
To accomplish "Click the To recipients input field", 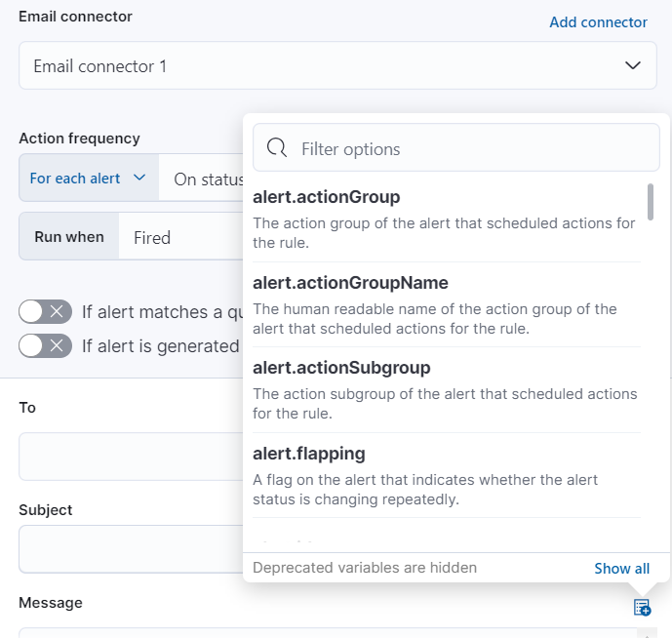I will [129, 457].
